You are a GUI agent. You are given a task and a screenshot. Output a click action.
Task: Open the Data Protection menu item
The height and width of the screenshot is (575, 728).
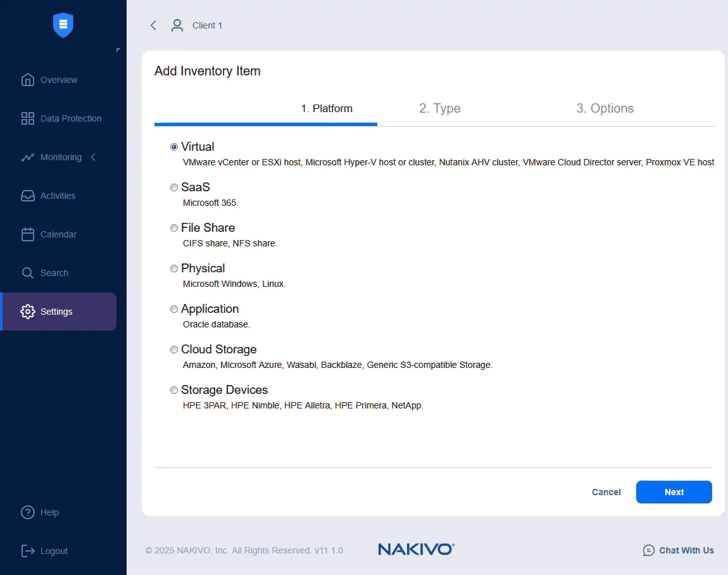click(71, 118)
